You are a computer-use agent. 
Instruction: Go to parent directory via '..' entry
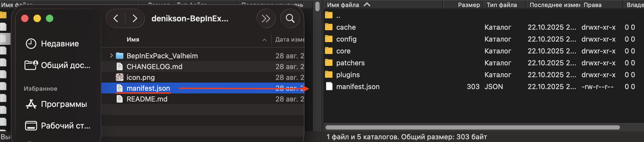338,15
